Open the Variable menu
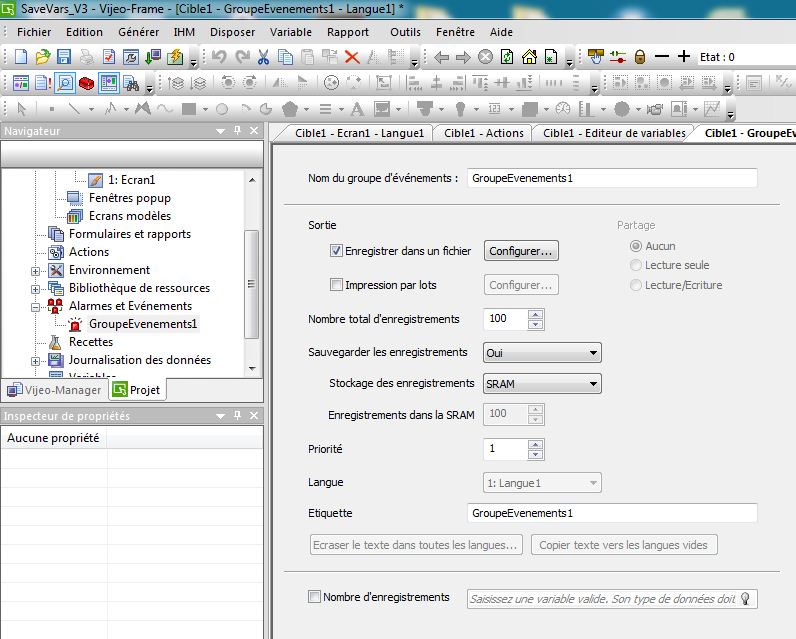The height and width of the screenshot is (639, 796). point(291,32)
